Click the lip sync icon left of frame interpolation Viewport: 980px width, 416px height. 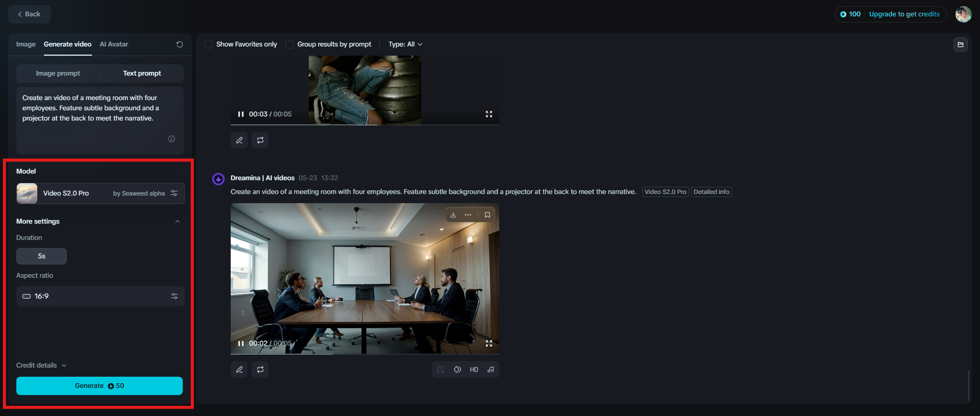[440, 370]
